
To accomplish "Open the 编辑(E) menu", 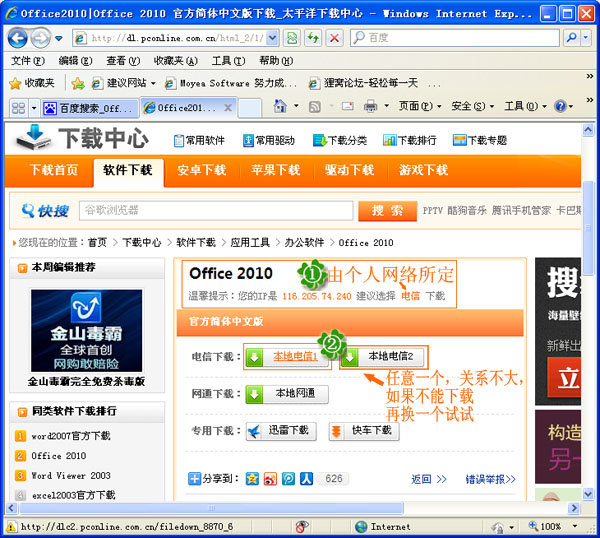I will coord(75,61).
